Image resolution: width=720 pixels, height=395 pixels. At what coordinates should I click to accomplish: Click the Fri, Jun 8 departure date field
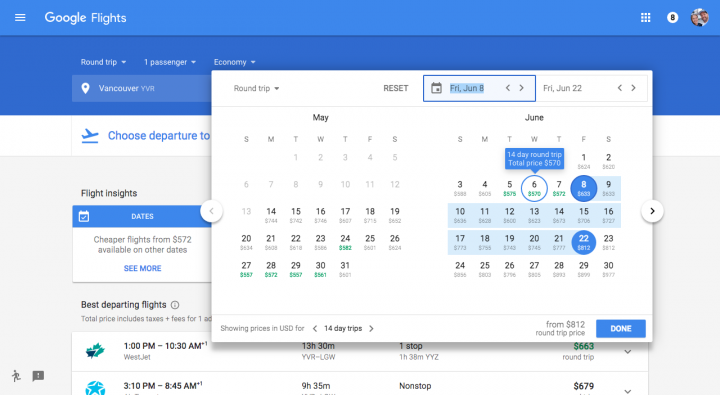(x=479, y=88)
